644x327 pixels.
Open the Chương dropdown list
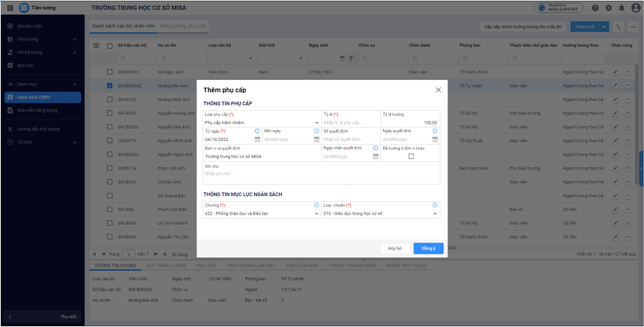click(x=316, y=214)
